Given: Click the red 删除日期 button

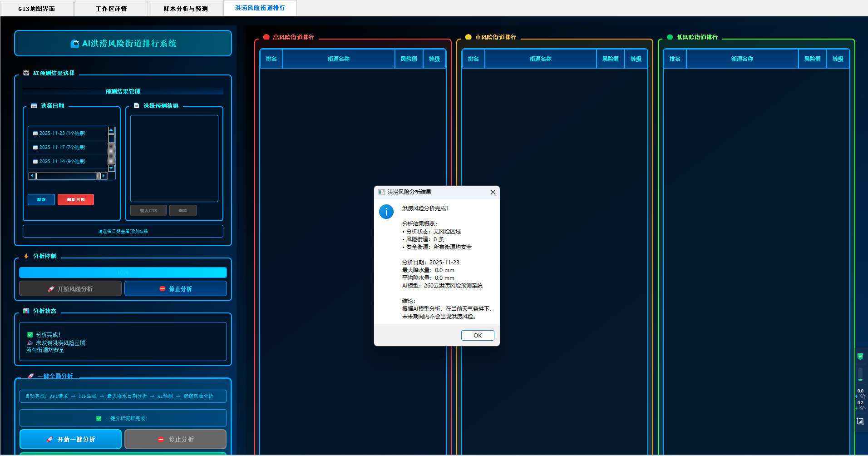Looking at the screenshot, I should [76, 200].
